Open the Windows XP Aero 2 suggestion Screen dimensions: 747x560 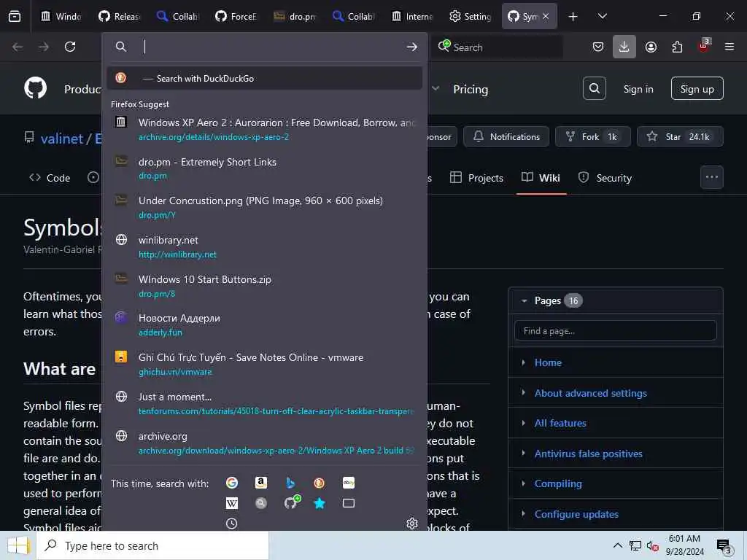tap(264, 129)
